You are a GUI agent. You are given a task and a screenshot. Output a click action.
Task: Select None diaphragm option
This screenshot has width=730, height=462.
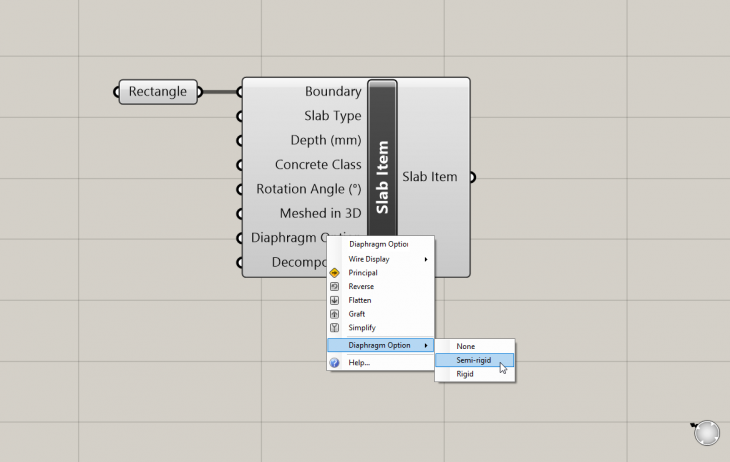(x=474, y=346)
